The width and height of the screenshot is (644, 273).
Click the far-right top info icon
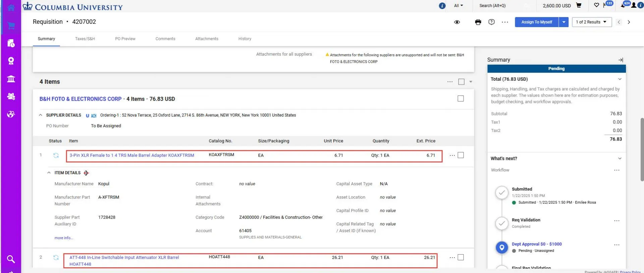click(x=640, y=5)
